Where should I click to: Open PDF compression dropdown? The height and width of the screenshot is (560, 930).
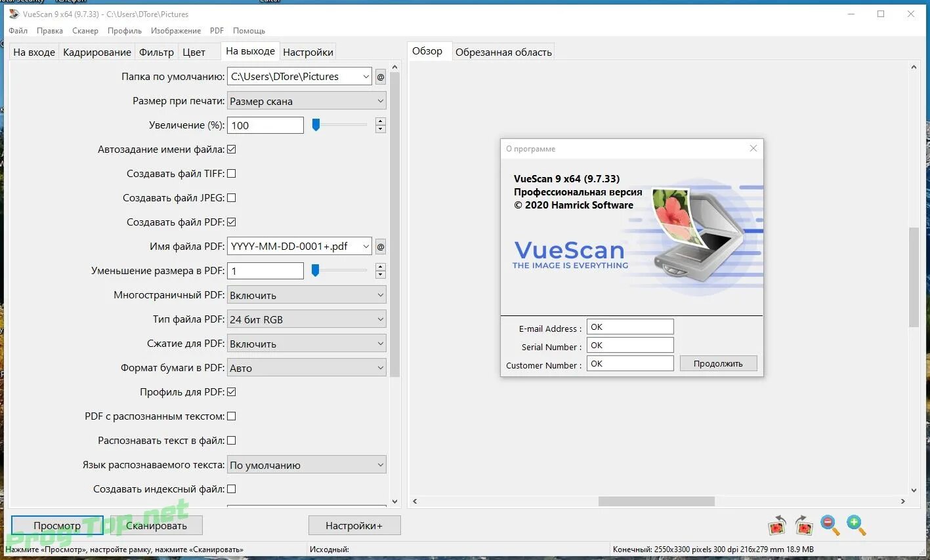pos(306,344)
